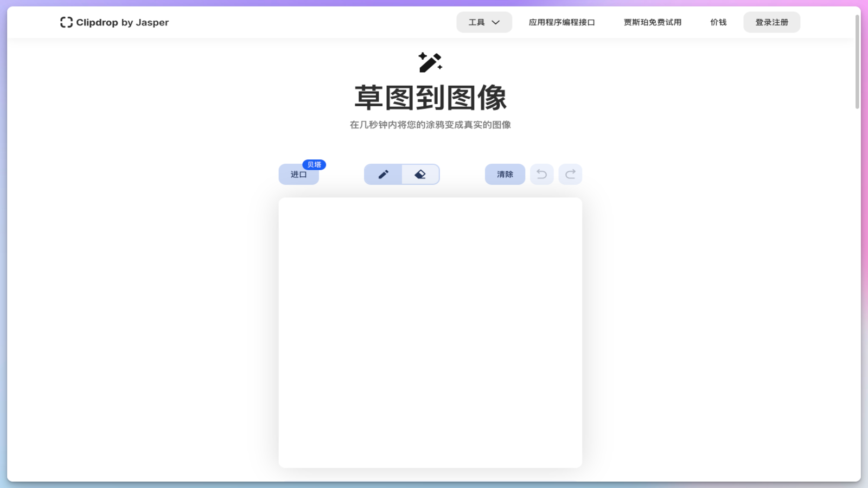Click the Redo arrow icon
Image resolution: width=868 pixels, height=488 pixels.
(x=570, y=174)
